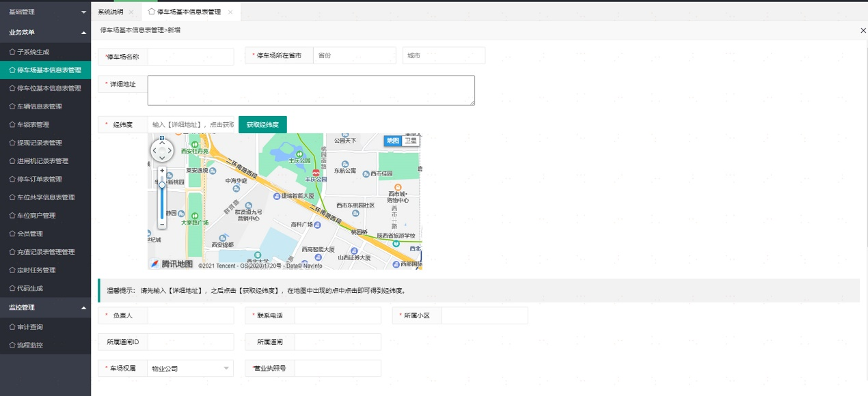868x396 pixels.
Task: Click the 获取经纬度 button
Action: 262,125
